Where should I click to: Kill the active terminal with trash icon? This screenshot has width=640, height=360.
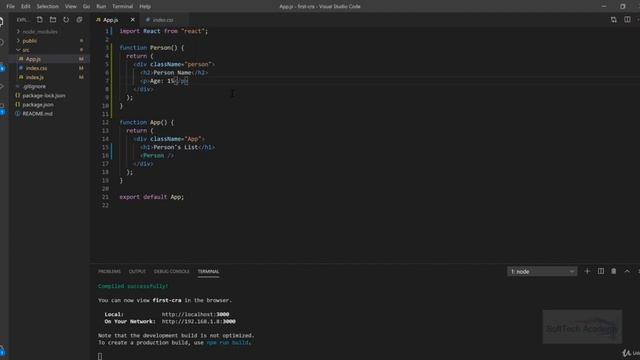point(613,271)
